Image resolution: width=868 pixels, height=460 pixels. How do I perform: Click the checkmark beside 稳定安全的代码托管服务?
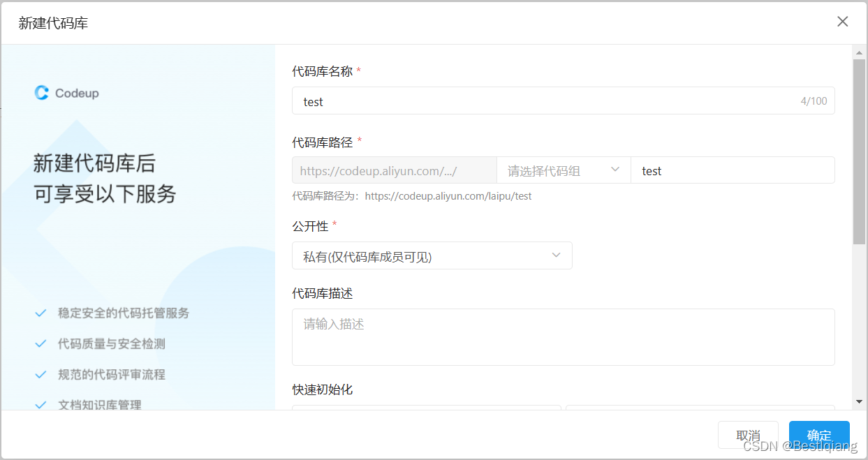41,313
